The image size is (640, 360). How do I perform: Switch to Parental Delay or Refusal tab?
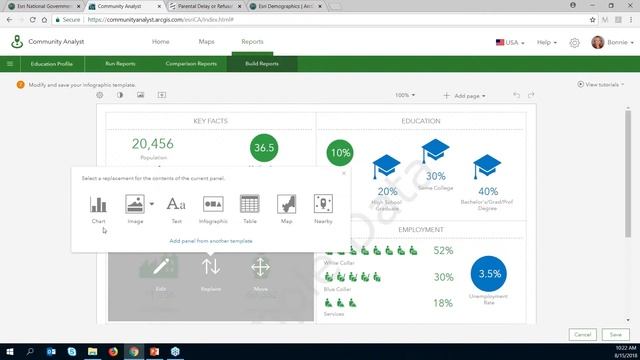coord(206,6)
